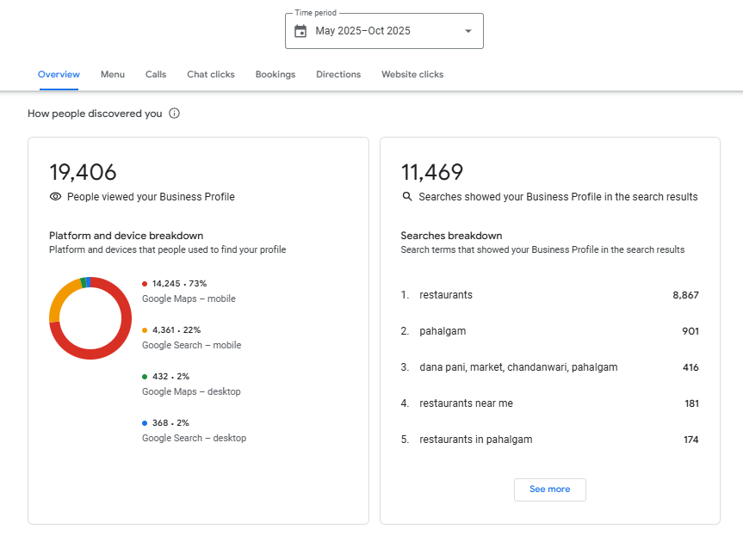Click the info icon beside 'How people discovered you'
The image size is (743, 560).
click(175, 114)
